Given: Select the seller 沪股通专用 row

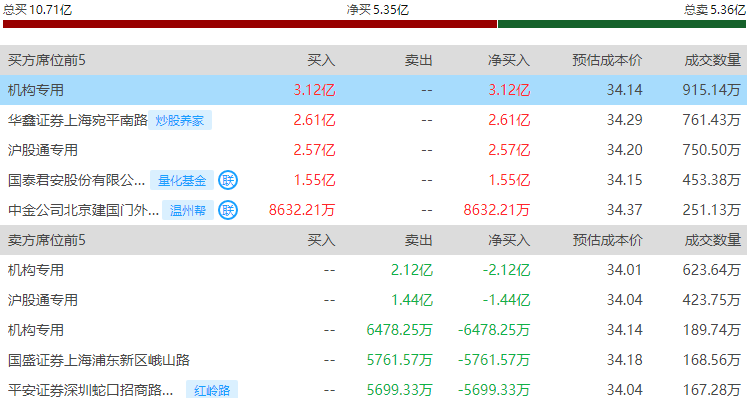Looking at the screenshot, I should pyautogui.click(x=374, y=300).
